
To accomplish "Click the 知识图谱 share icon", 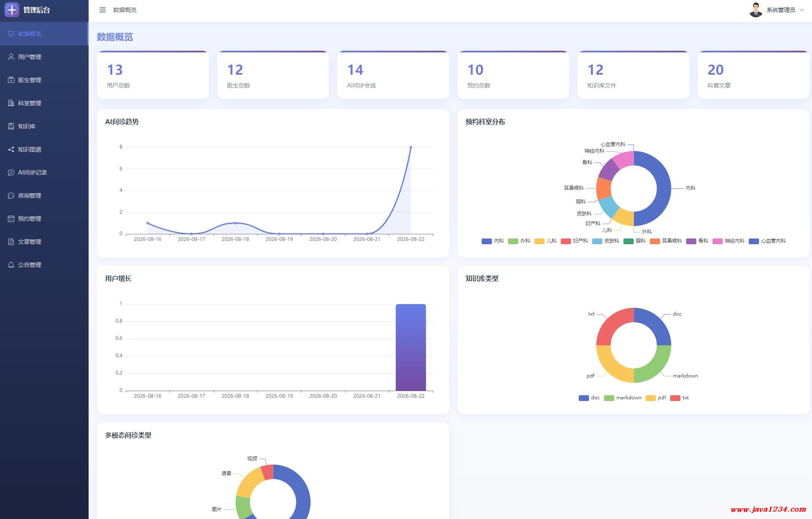I will [11, 149].
